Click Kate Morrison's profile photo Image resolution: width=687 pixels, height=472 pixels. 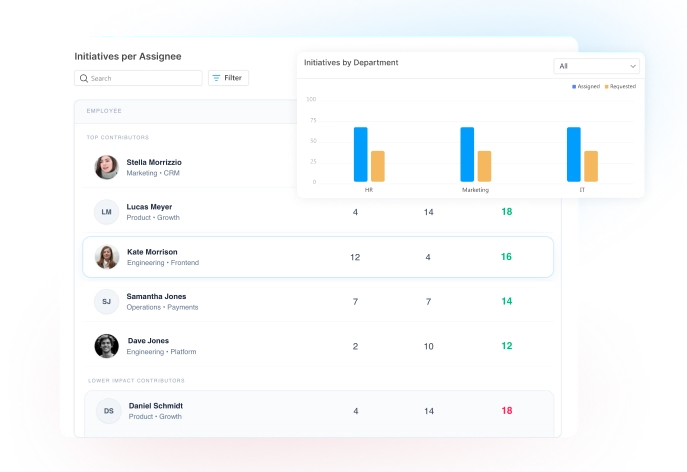click(x=107, y=257)
